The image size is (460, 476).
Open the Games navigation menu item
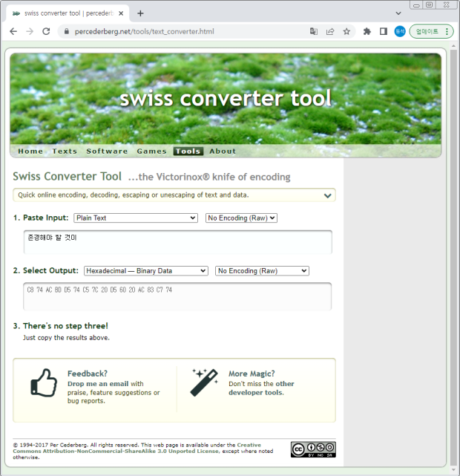tap(151, 151)
